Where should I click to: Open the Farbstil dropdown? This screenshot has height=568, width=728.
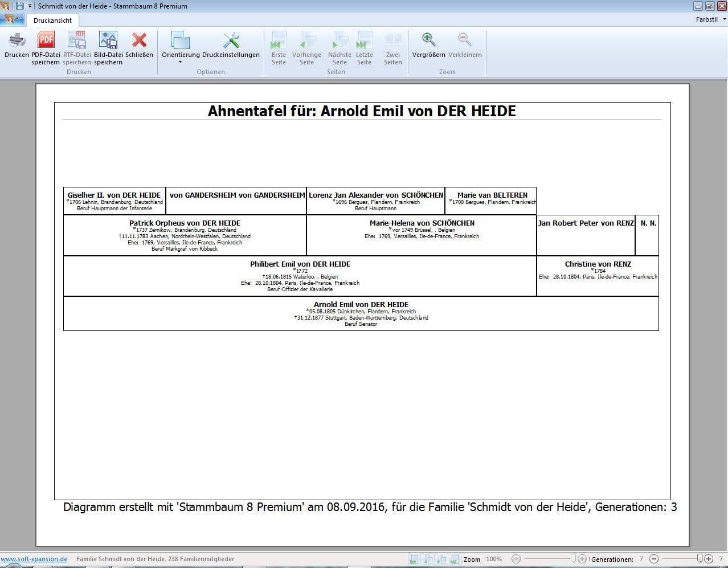(710, 19)
